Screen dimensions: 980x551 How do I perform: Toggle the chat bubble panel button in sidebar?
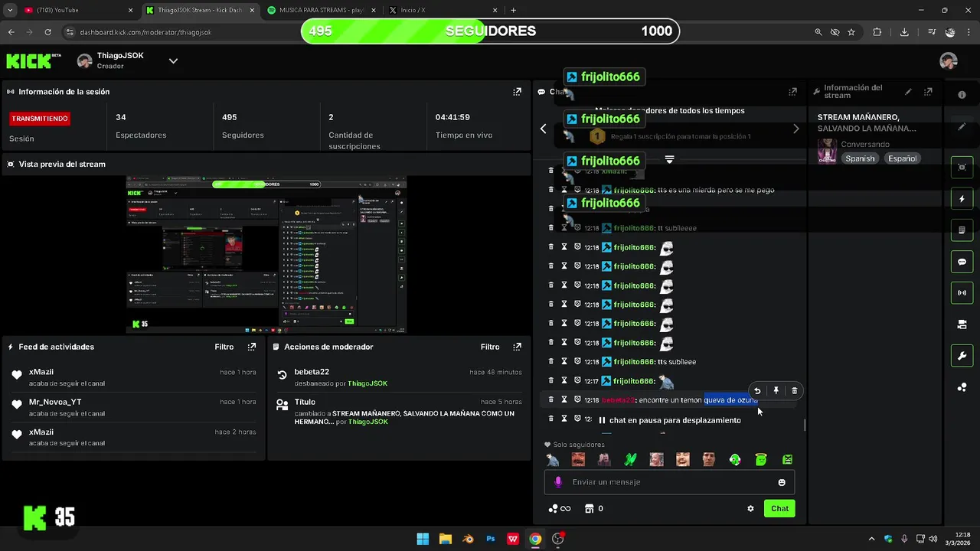pyautogui.click(x=962, y=262)
